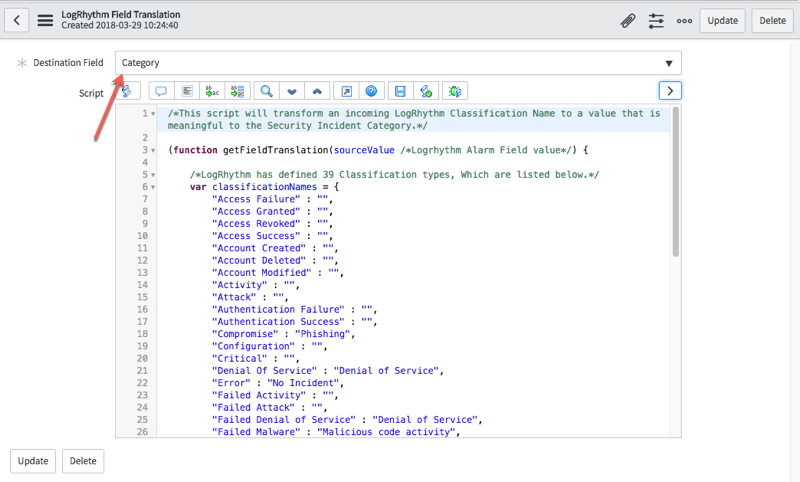The image size is (800, 482).
Task: Toggle full screen script editor
Action: click(x=346, y=91)
